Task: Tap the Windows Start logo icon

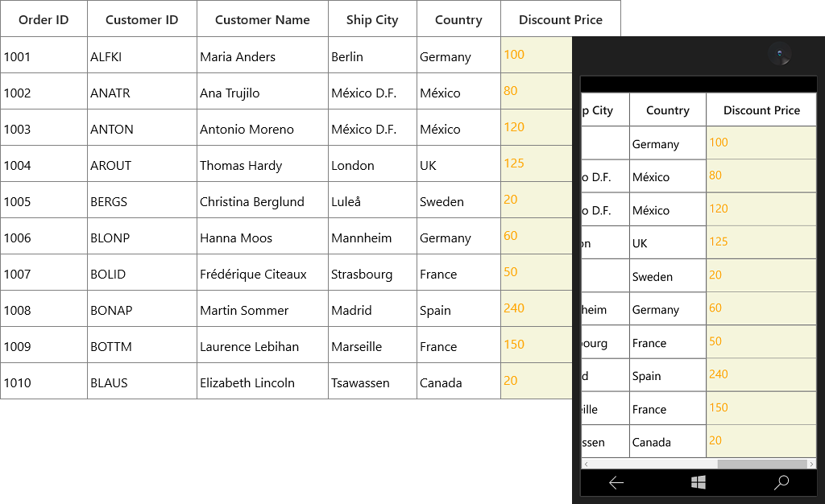Action: coord(699,482)
